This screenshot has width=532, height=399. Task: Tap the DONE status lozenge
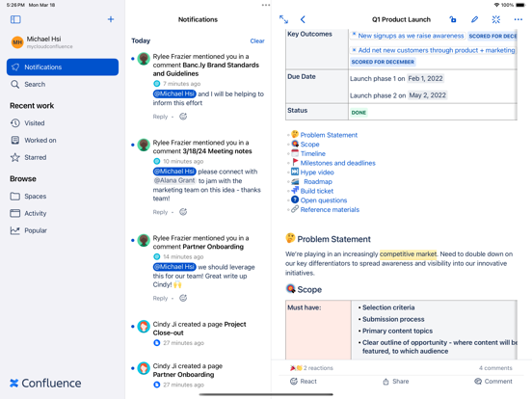tap(359, 113)
